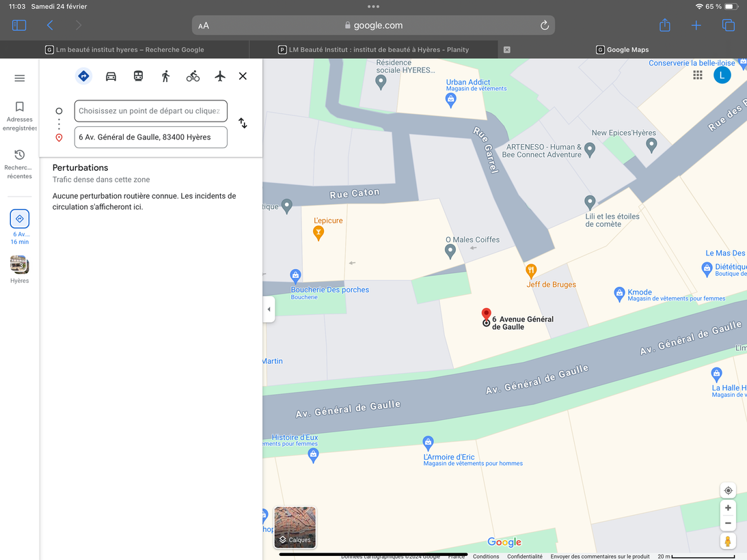Open the Google Maps hamburger menu

tap(20, 78)
